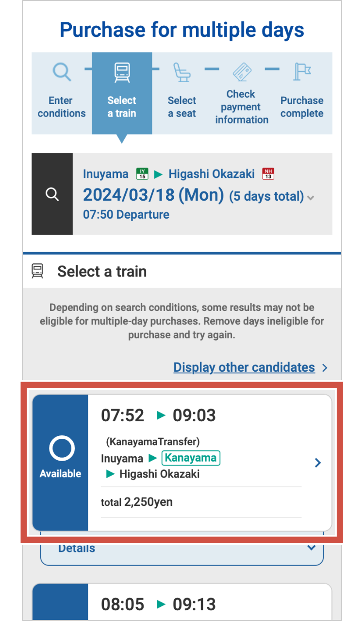The height and width of the screenshot is (621, 364).
Task: Open the Display other candidates link
Action: coord(244,367)
